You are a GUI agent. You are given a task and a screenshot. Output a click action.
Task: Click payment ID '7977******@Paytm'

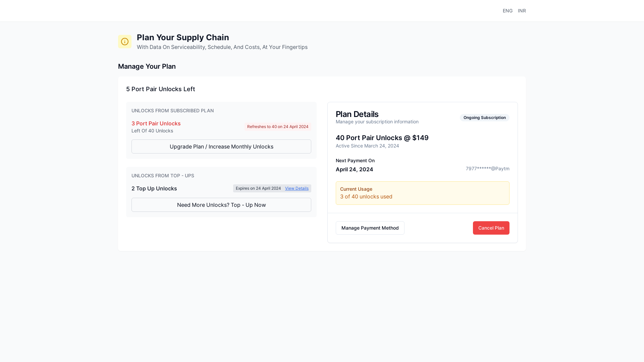487,169
